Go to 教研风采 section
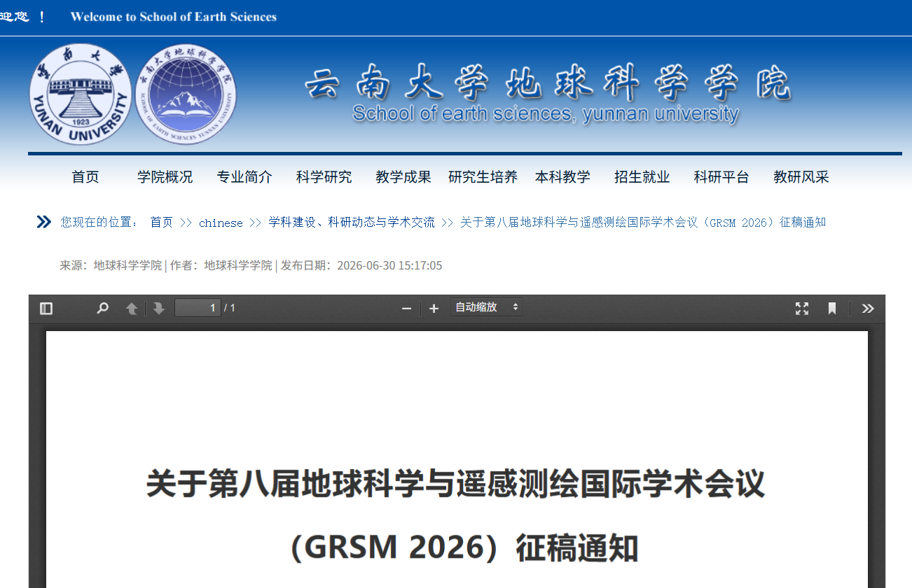912x588 pixels. [801, 177]
